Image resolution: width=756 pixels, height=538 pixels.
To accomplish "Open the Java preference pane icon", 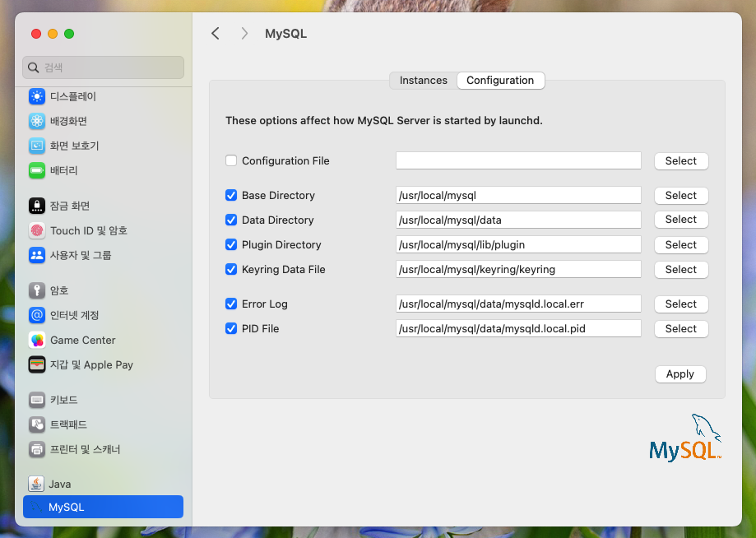I will click(x=36, y=484).
